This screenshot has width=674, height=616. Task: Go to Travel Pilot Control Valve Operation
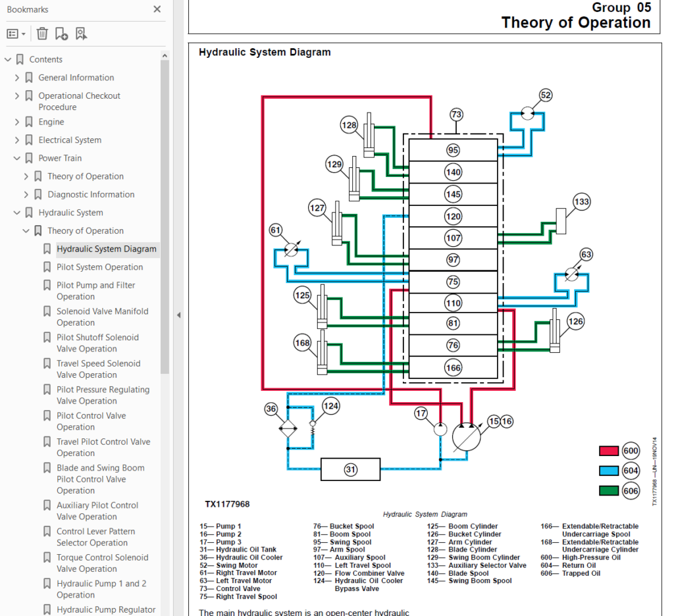coord(103,447)
